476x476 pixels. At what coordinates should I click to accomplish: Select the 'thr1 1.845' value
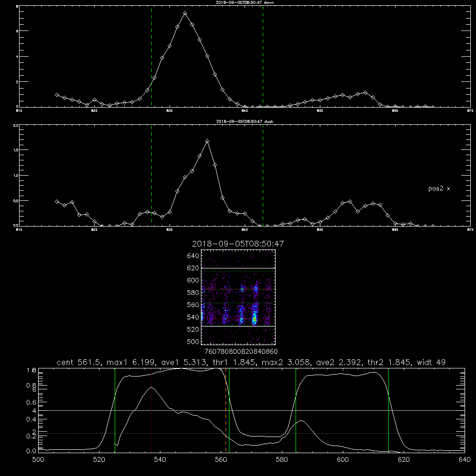pyautogui.click(x=234, y=362)
